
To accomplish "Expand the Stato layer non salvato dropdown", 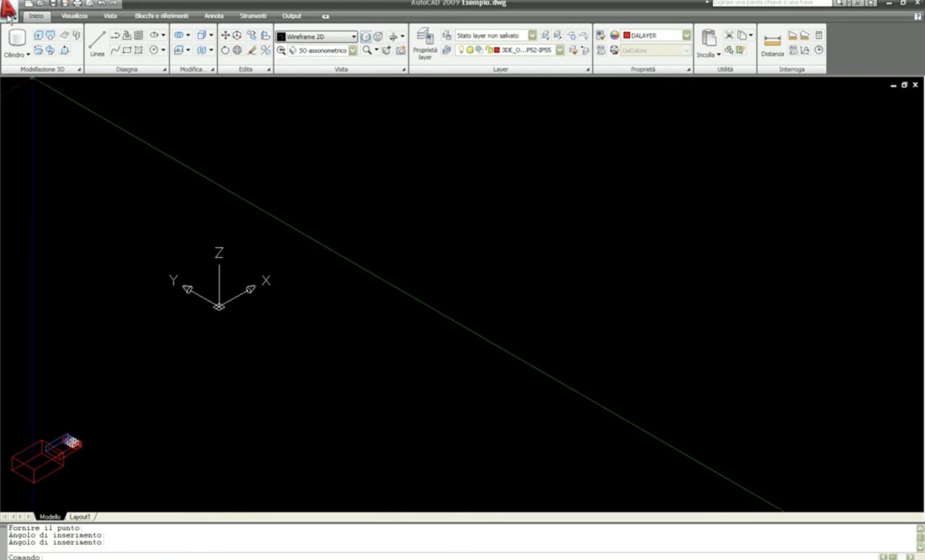I will pyautogui.click(x=533, y=35).
